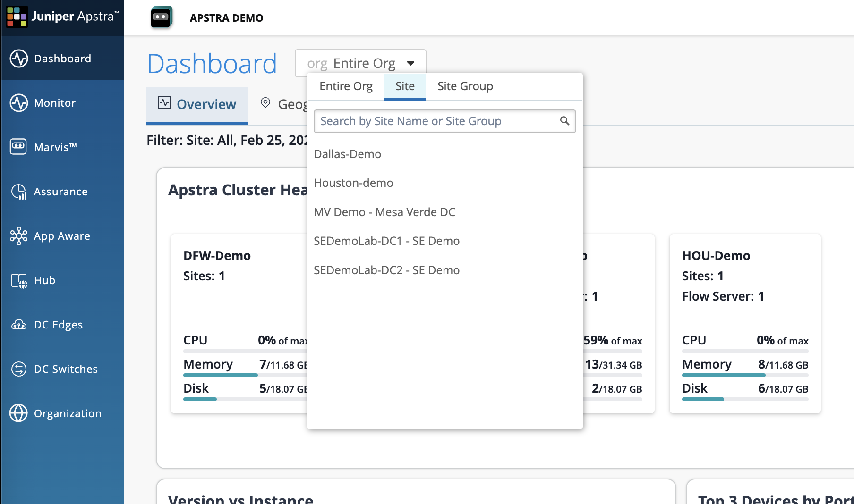The height and width of the screenshot is (504, 854).
Task: Click the Marvis avatar in header
Action: tap(161, 17)
